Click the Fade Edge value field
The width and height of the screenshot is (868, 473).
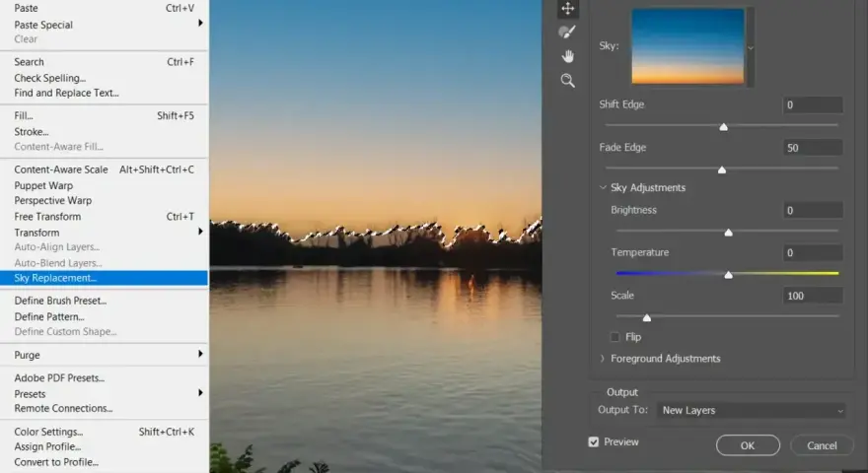[812, 148]
